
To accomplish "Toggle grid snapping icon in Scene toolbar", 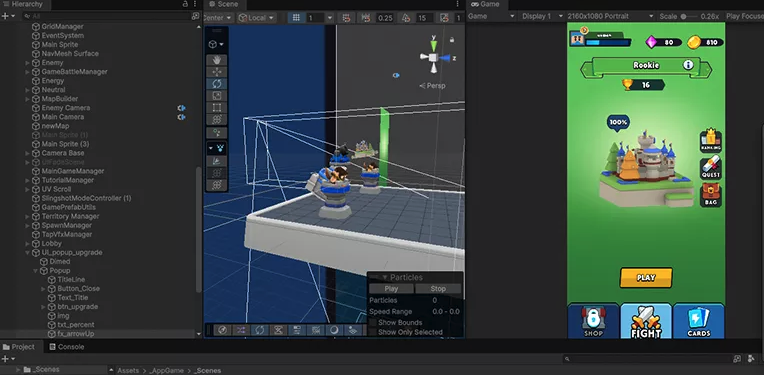I will (x=346, y=18).
